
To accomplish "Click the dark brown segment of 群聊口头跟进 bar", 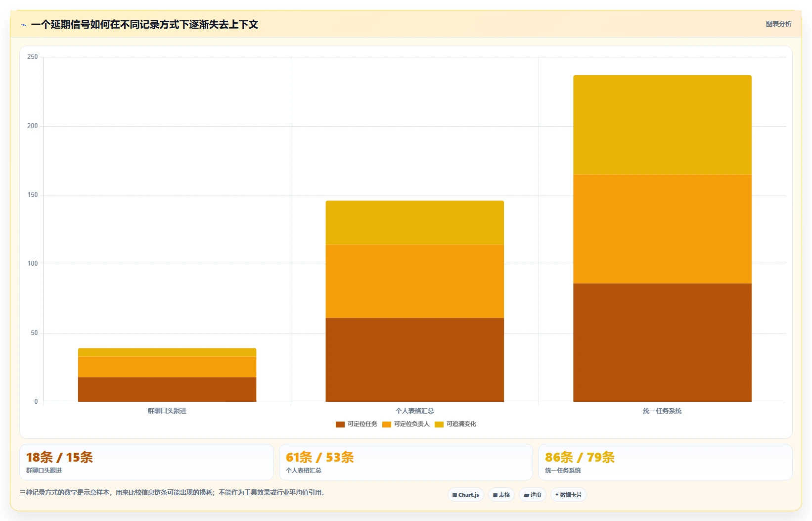I will [167, 389].
